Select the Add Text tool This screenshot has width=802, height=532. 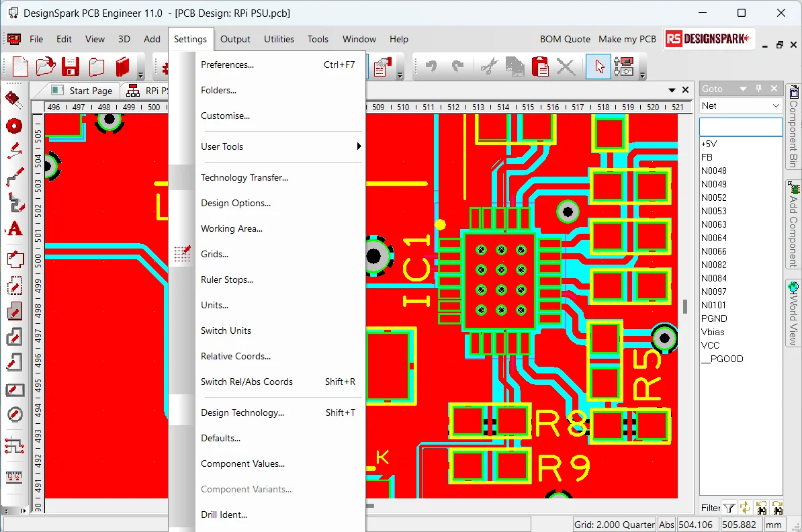coord(15,229)
